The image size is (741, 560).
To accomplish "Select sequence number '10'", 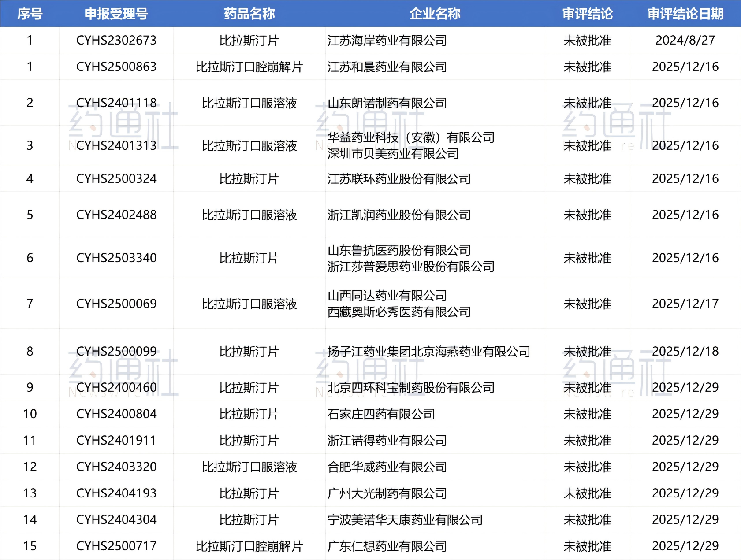I will (x=30, y=414).
